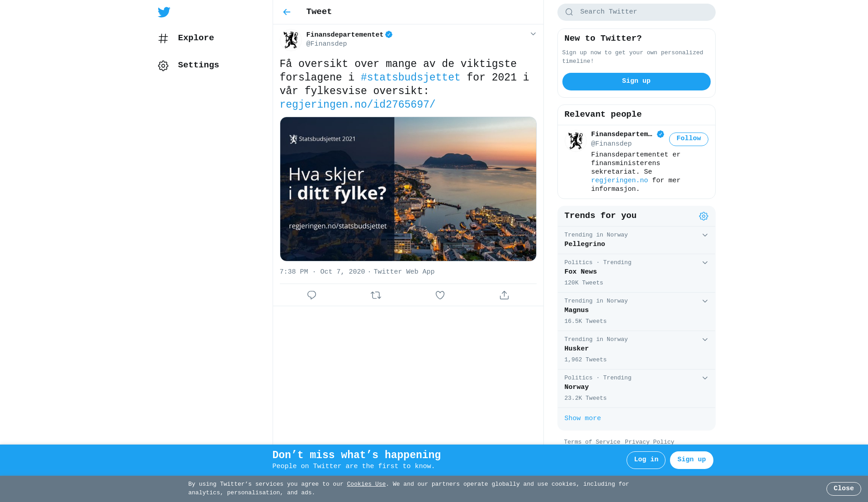Click Log in on the bottom banner
This screenshot has width=868, height=502.
(646, 460)
